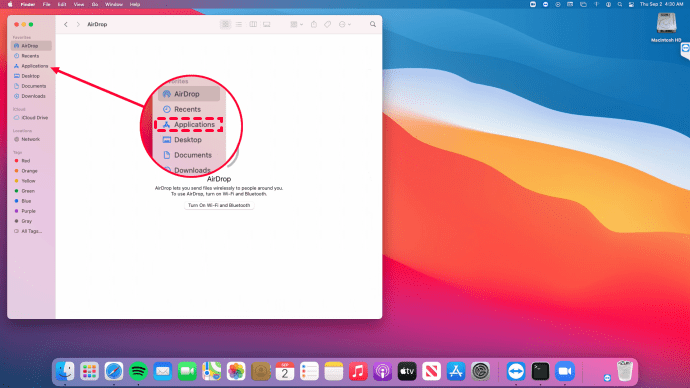Open the Apple menu

10,4
